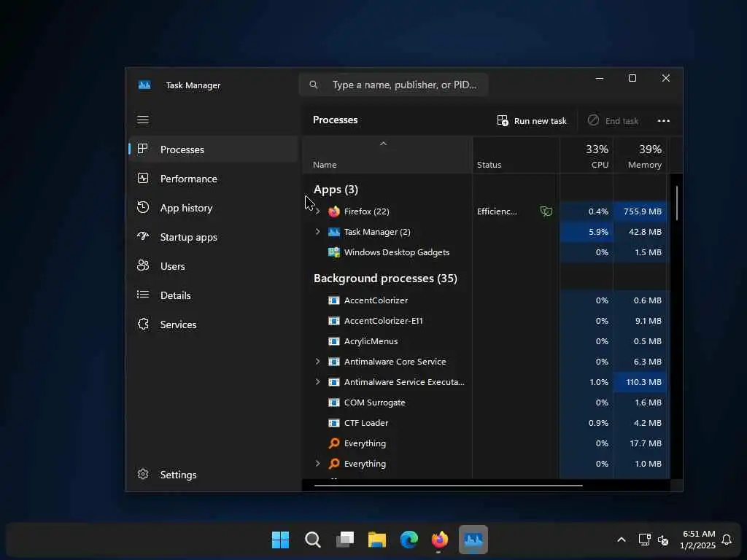Click the App history clock icon
Viewport: 747px width, 560px height.
(x=143, y=207)
